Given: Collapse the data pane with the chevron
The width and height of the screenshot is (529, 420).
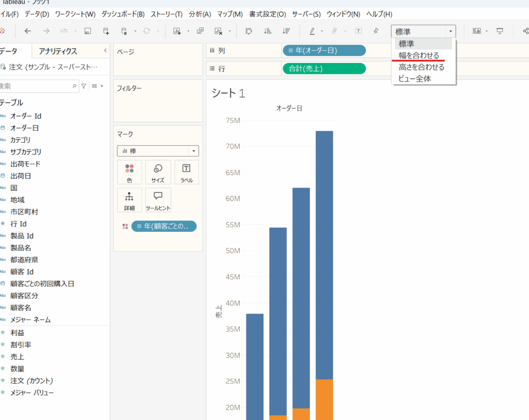Looking at the screenshot, I should tap(105, 51).
